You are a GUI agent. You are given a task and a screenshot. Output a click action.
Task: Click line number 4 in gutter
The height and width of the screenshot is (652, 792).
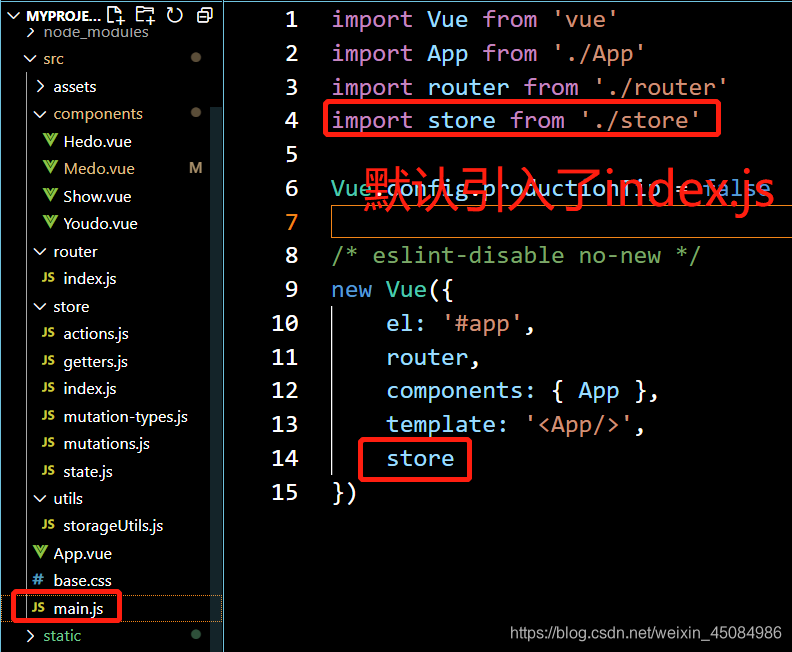point(291,121)
